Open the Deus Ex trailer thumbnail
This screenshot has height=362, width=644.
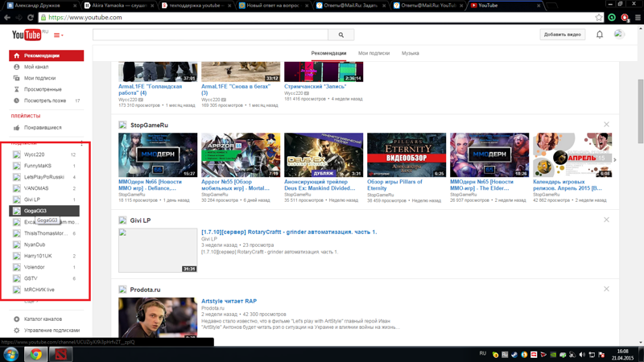coord(324,155)
